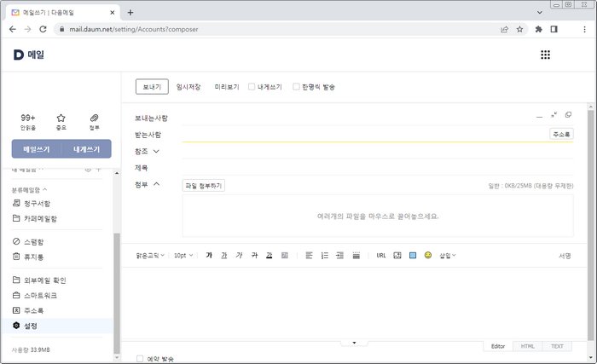
Task: Click the sidebar 내게쓰기 button
Action: pos(86,149)
